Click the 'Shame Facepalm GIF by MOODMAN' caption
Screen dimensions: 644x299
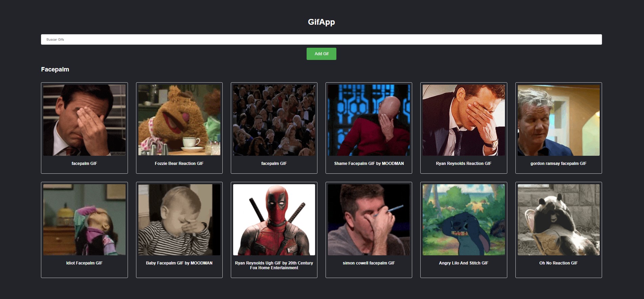point(369,164)
